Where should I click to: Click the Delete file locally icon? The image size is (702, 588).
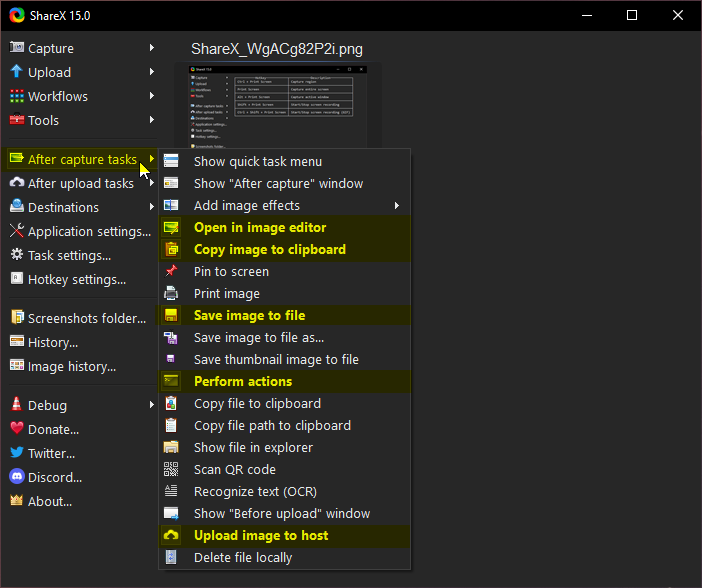click(171, 557)
